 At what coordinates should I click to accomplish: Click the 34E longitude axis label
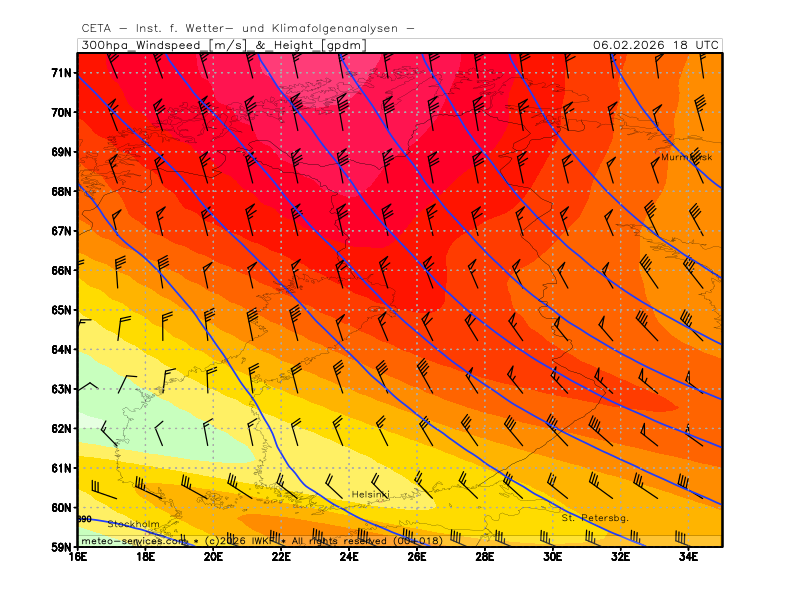(x=688, y=557)
